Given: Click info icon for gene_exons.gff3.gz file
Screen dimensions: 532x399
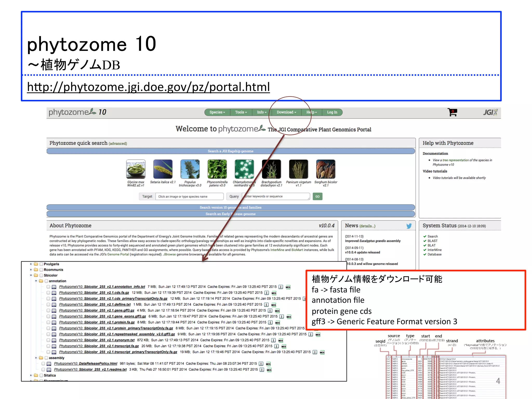Looking at the screenshot, I should click(282, 317).
